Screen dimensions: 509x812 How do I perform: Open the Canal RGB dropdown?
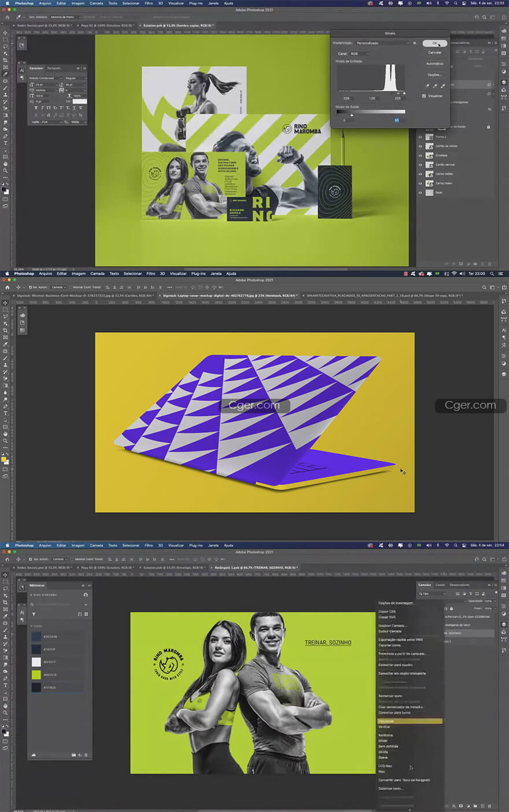(x=359, y=54)
